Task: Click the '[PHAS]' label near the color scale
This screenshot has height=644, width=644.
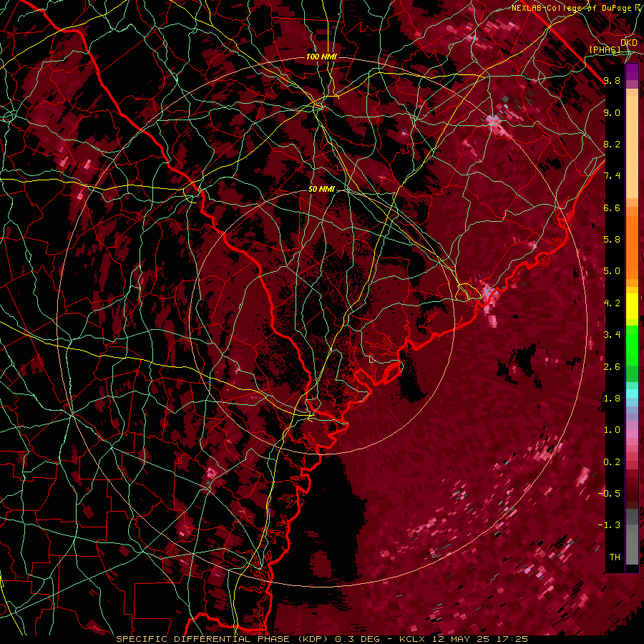Action: (605, 49)
